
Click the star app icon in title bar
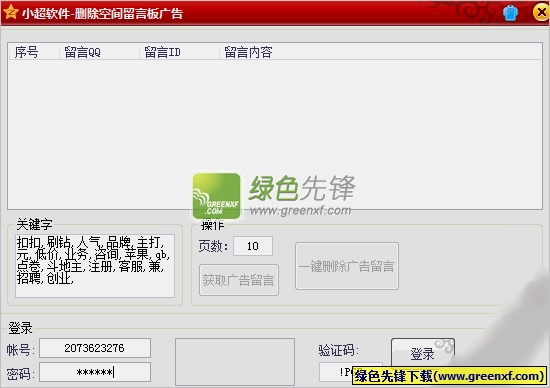tap(10, 12)
